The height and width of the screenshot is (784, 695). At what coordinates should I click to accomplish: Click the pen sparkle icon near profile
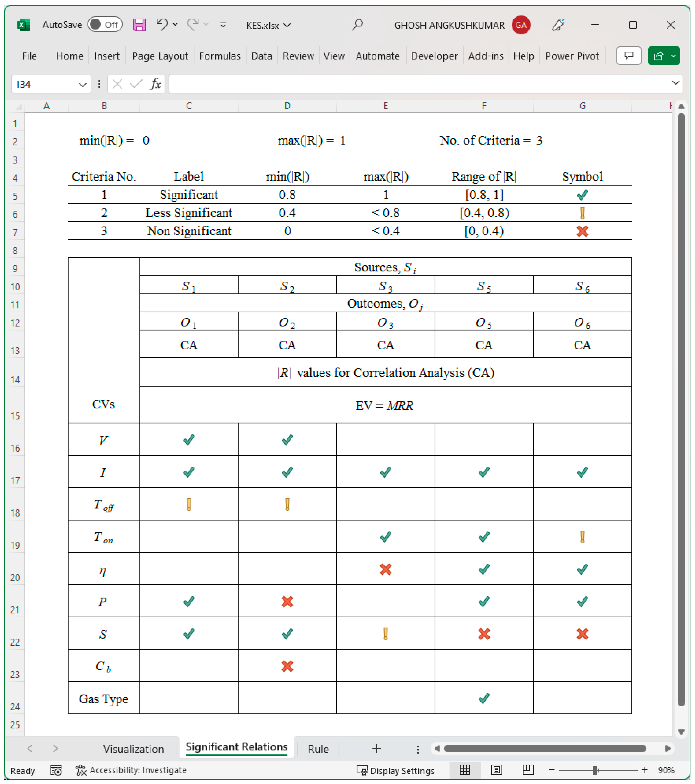(x=558, y=25)
